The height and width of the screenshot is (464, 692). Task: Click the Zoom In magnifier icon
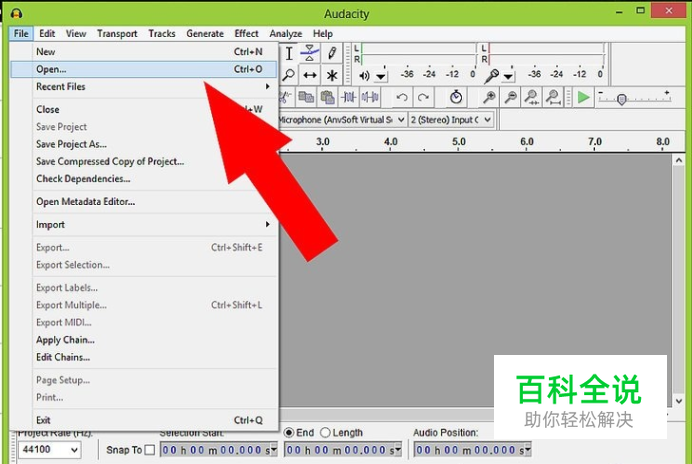489,97
